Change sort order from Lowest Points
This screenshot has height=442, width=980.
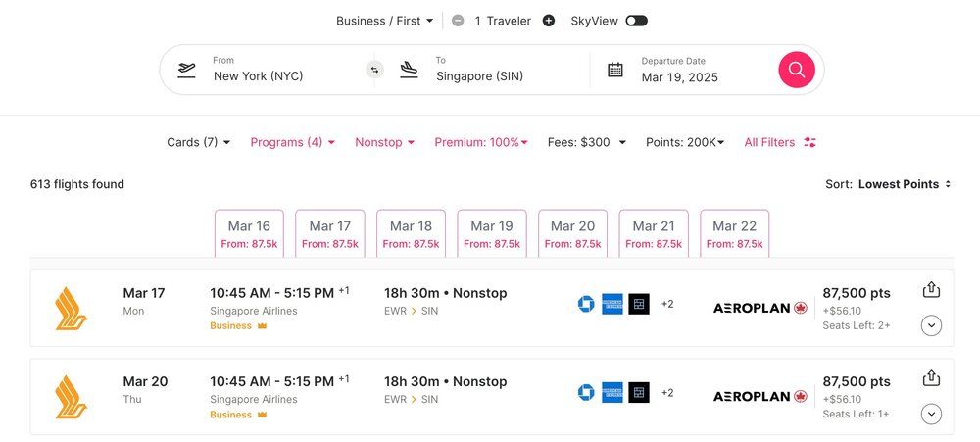coord(904,184)
